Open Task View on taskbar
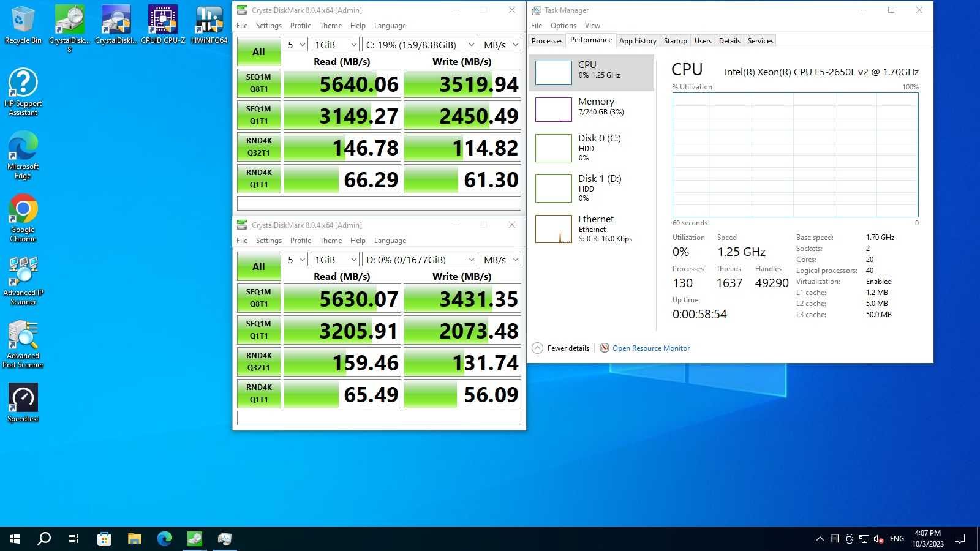Viewport: 980px width, 551px height. pyautogui.click(x=73, y=539)
